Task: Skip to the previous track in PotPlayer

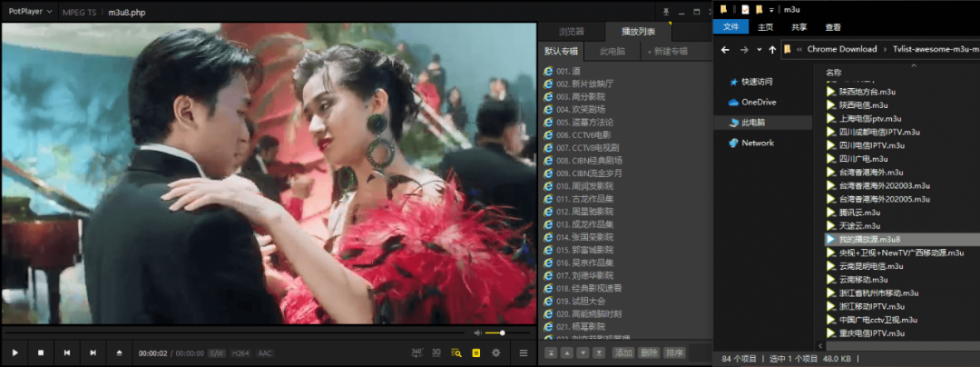Action: point(67,353)
